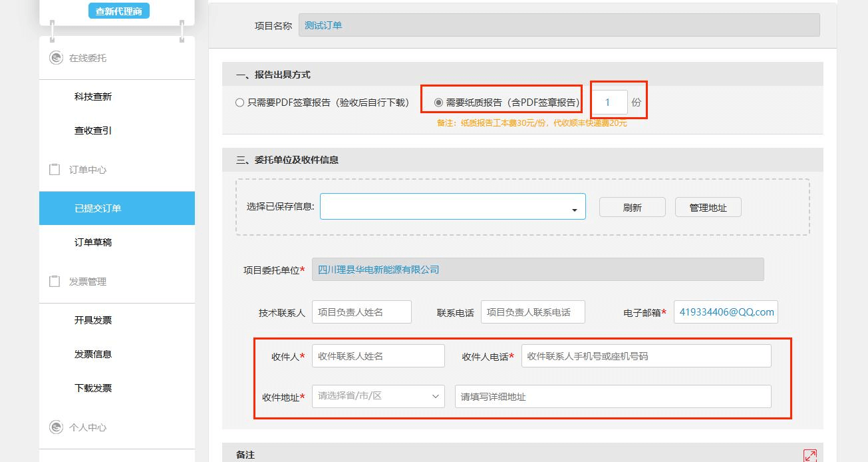The width and height of the screenshot is (868, 462).
Task: Click the 个人中心 section icon
Action: point(56,427)
